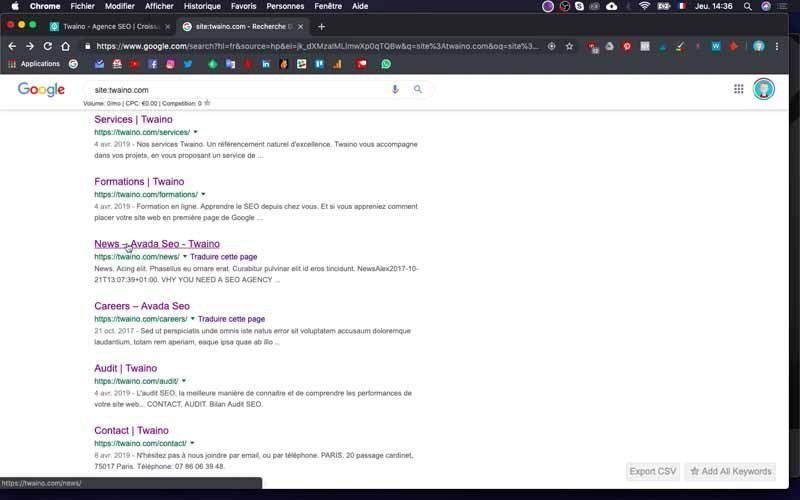Open the LinkedIn bookmark
800x500 pixels.
click(266, 64)
